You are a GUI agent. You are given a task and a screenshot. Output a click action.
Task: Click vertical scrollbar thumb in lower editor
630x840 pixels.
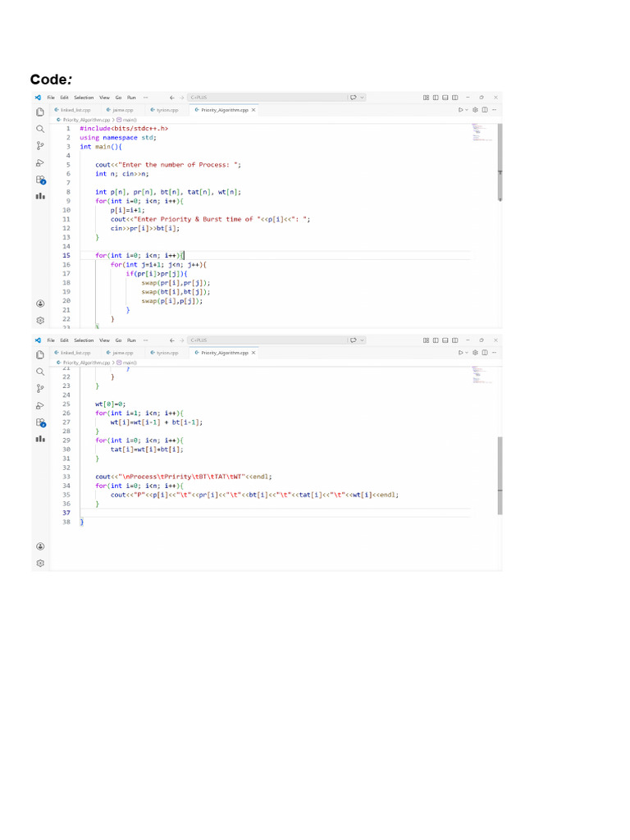pos(500,476)
